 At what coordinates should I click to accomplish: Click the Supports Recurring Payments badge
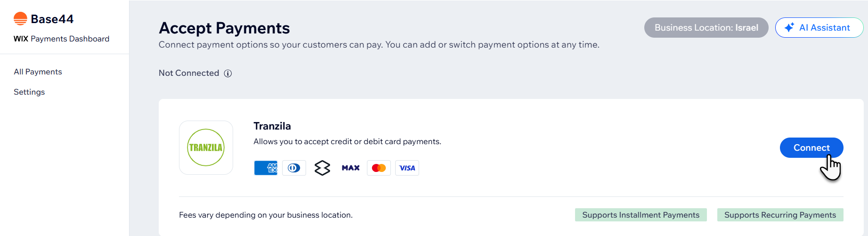coord(780,215)
